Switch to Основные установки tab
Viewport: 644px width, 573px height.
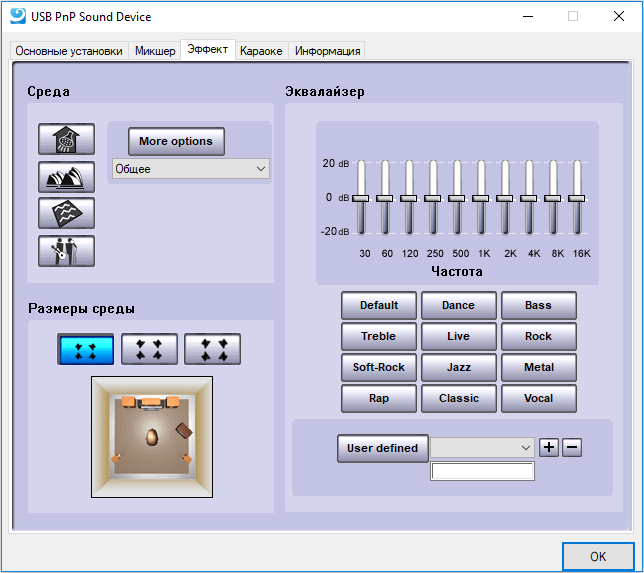pos(69,51)
